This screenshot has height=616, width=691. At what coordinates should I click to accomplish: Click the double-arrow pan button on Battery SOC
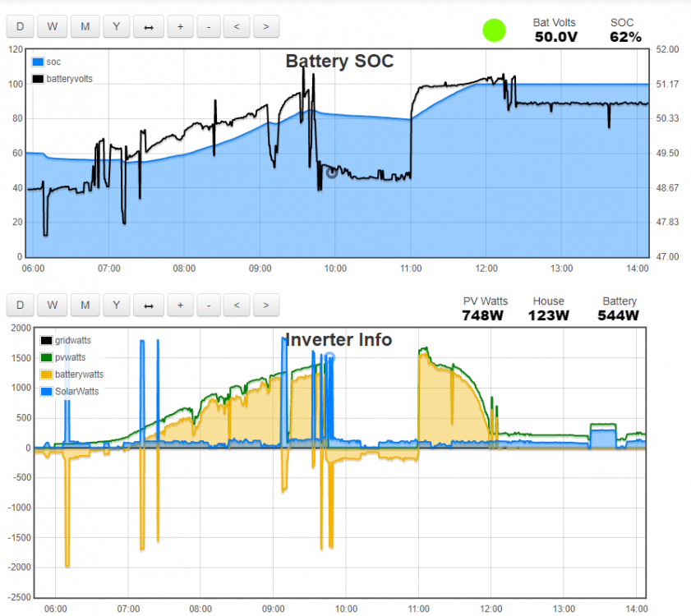pyautogui.click(x=149, y=26)
